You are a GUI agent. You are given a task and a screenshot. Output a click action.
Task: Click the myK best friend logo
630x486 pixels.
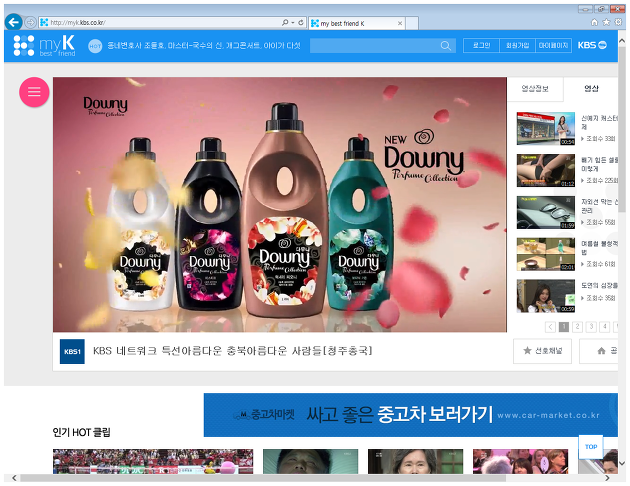click(x=44, y=45)
